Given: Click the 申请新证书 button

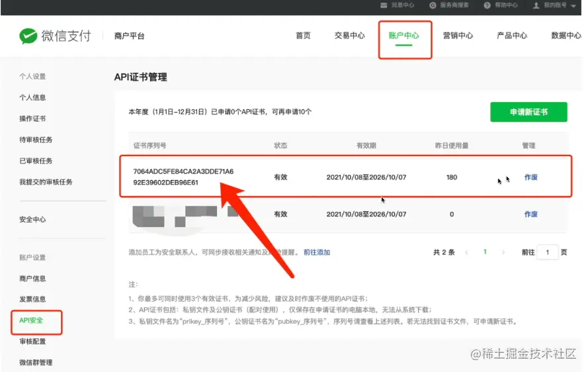Looking at the screenshot, I should pos(528,112).
